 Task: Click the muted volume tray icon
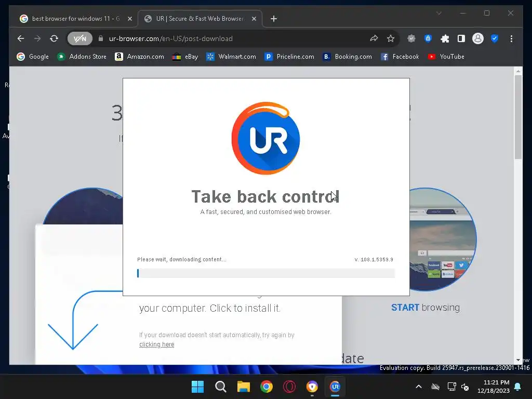pos(465,387)
